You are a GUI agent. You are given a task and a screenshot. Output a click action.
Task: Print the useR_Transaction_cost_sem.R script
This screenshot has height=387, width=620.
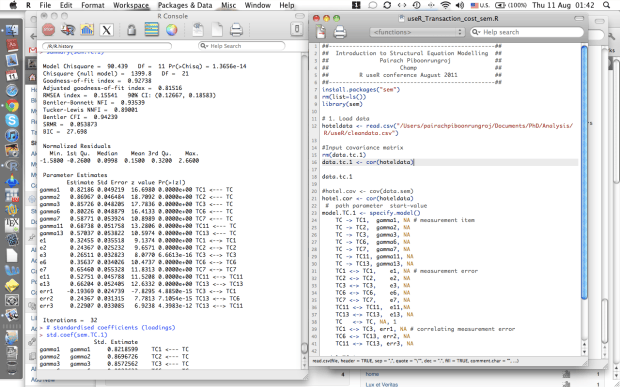(x=340, y=32)
